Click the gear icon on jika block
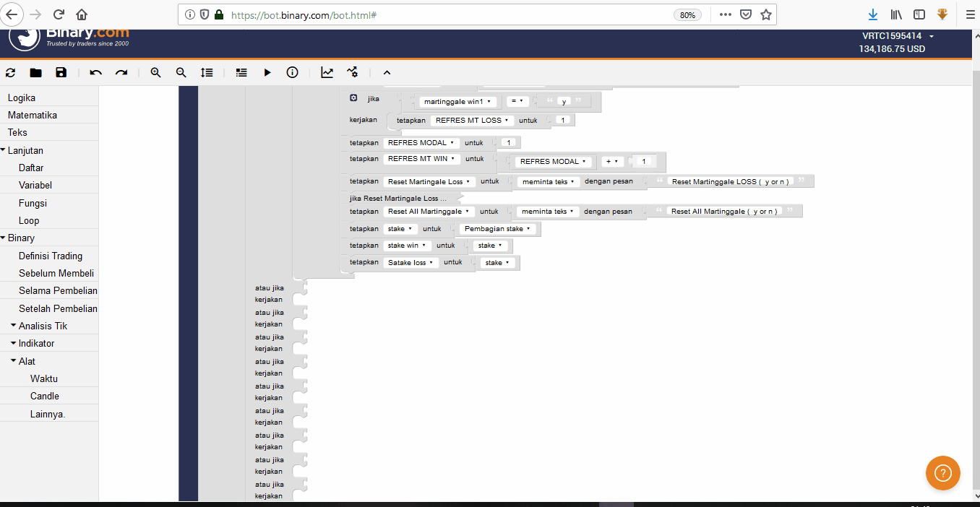The height and width of the screenshot is (507, 980). pos(353,97)
